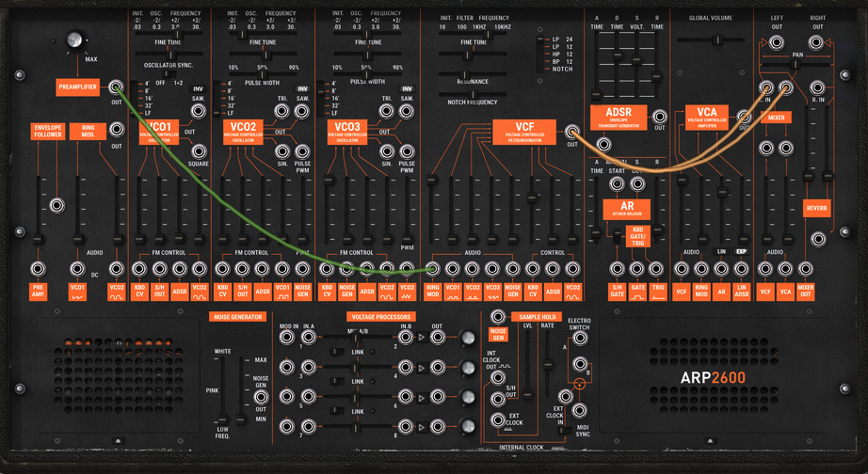Screen dimensions: 868x474
Task: Click the S/H OUT jack
Action: [498, 399]
